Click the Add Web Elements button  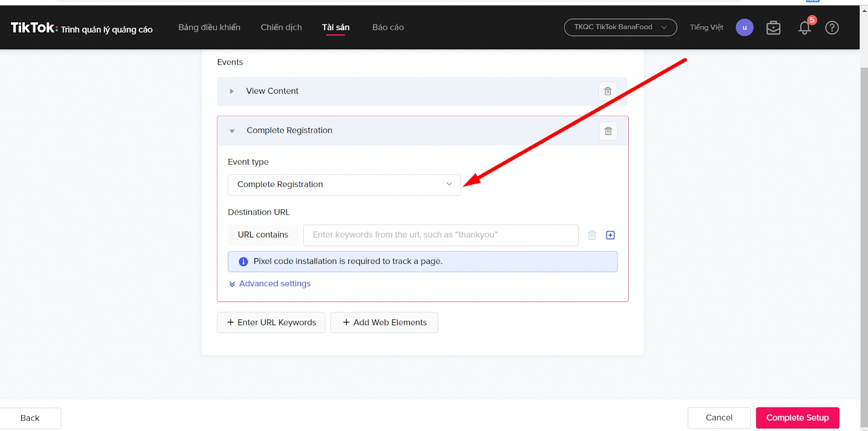pos(384,323)
